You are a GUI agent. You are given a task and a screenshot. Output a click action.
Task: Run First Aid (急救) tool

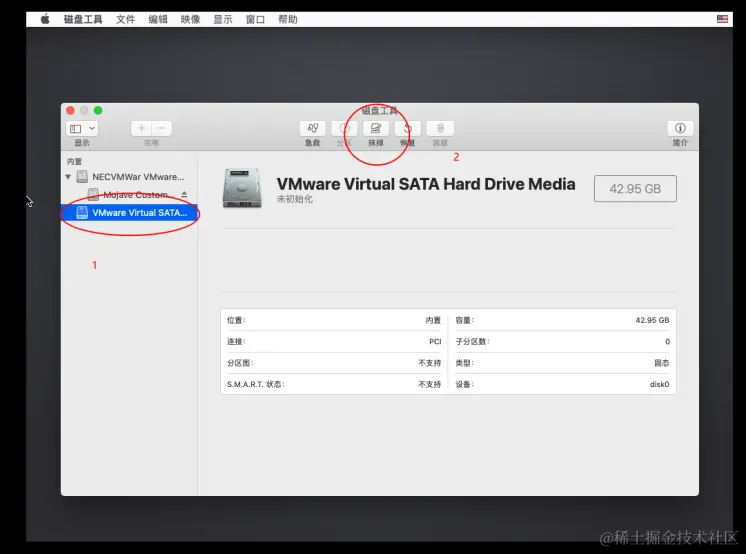click(313, 128)
